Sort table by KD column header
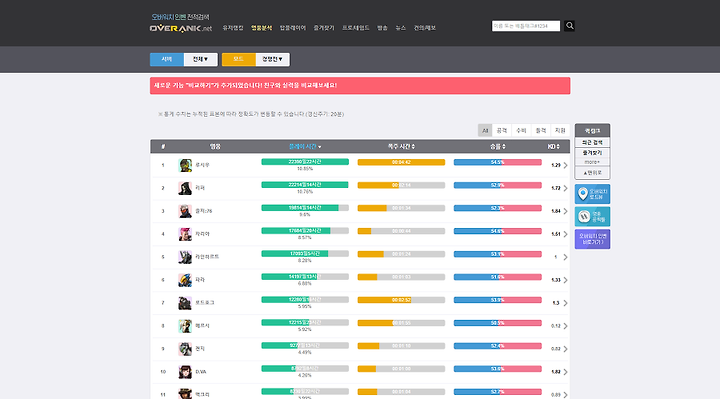 553,146
